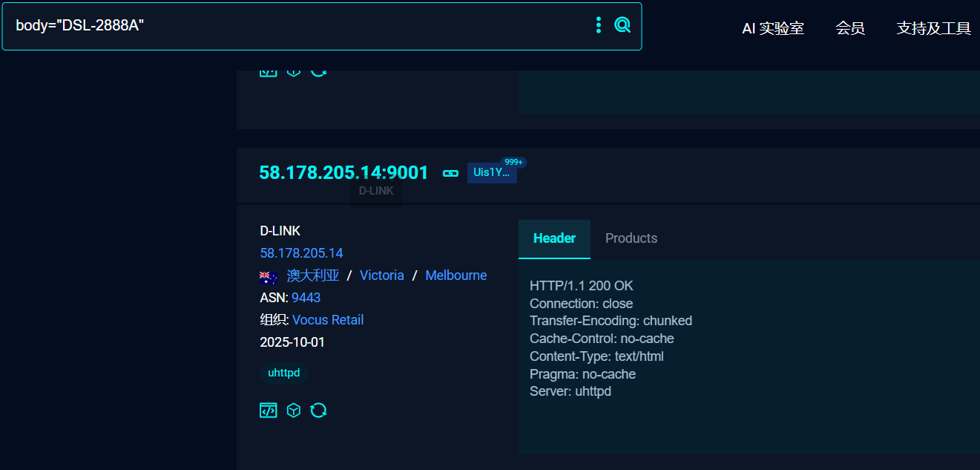Filter by country 澳大利亚

click(313, 275)
